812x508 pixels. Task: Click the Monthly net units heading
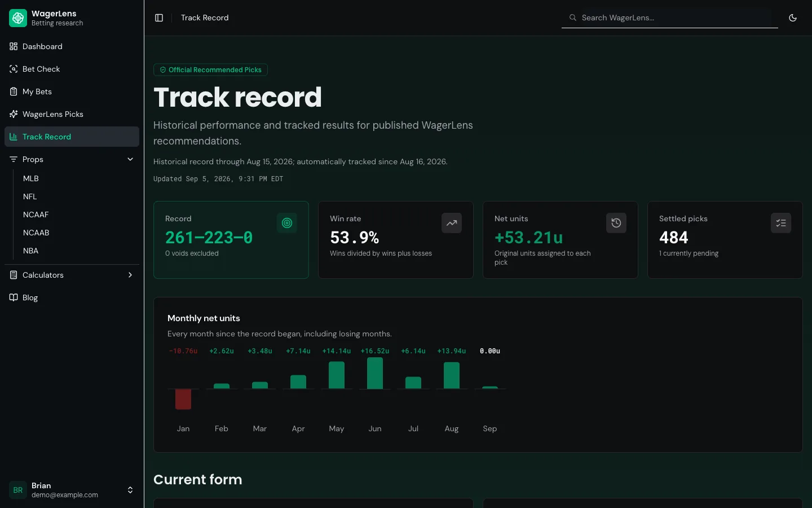click(204, 318)
